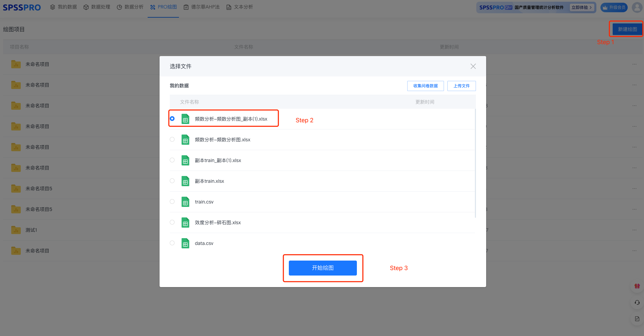Click the SPSSPRO logo

click(22, 7)
